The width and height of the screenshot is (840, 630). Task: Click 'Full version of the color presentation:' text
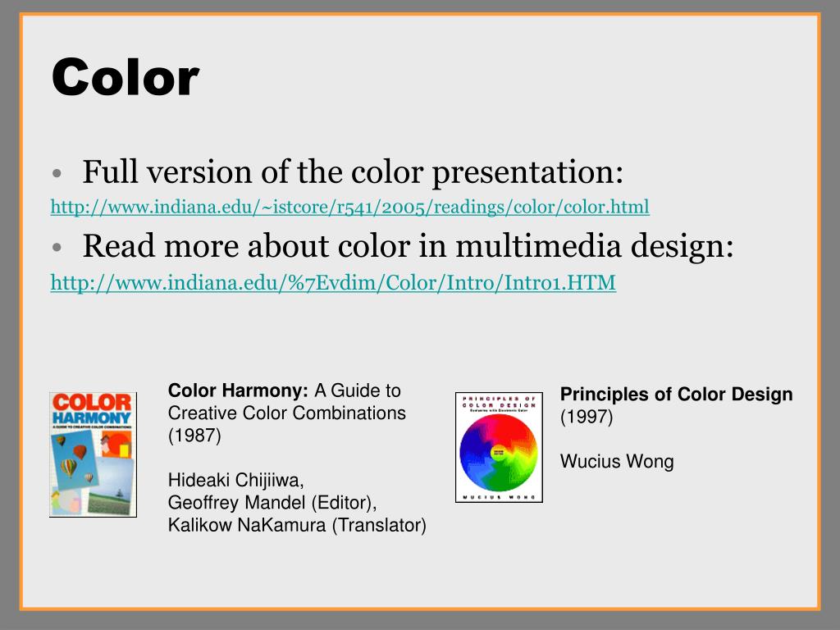pyautogui.click(x=353, y=172)
